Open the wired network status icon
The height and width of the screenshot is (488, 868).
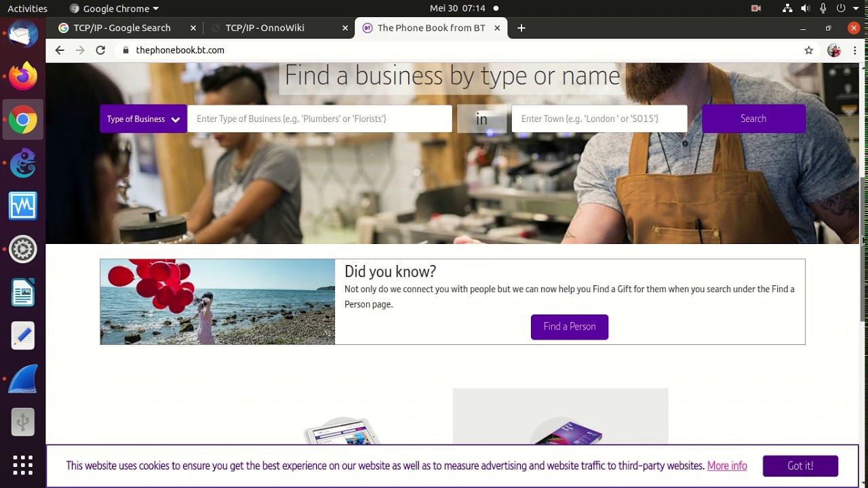coord(787,8)
